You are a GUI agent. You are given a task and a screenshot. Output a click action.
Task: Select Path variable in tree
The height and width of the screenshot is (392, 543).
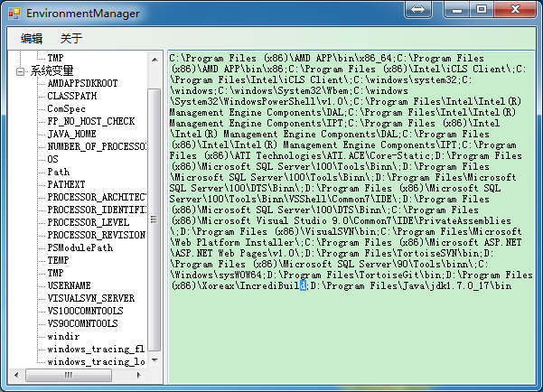tap(59, 172)
